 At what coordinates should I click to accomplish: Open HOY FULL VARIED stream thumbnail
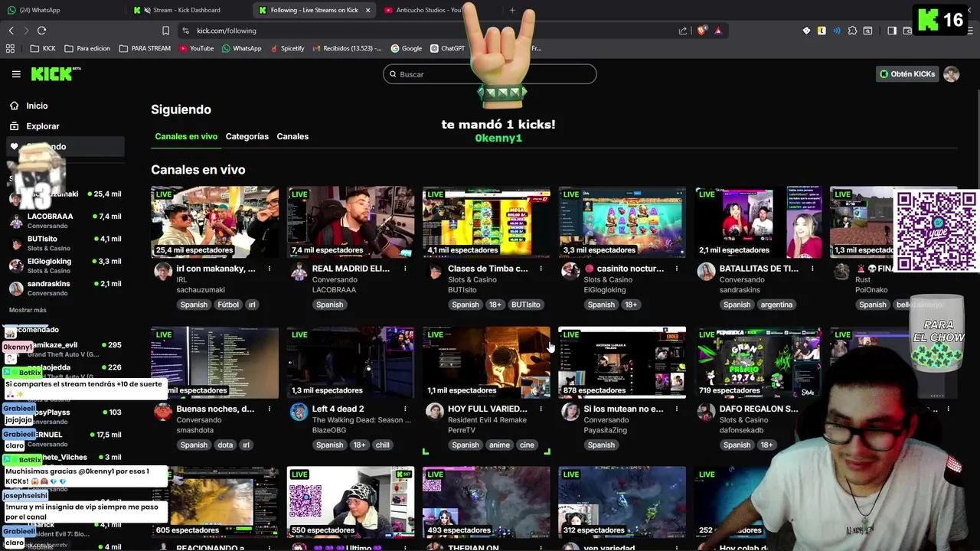[486, 362]
